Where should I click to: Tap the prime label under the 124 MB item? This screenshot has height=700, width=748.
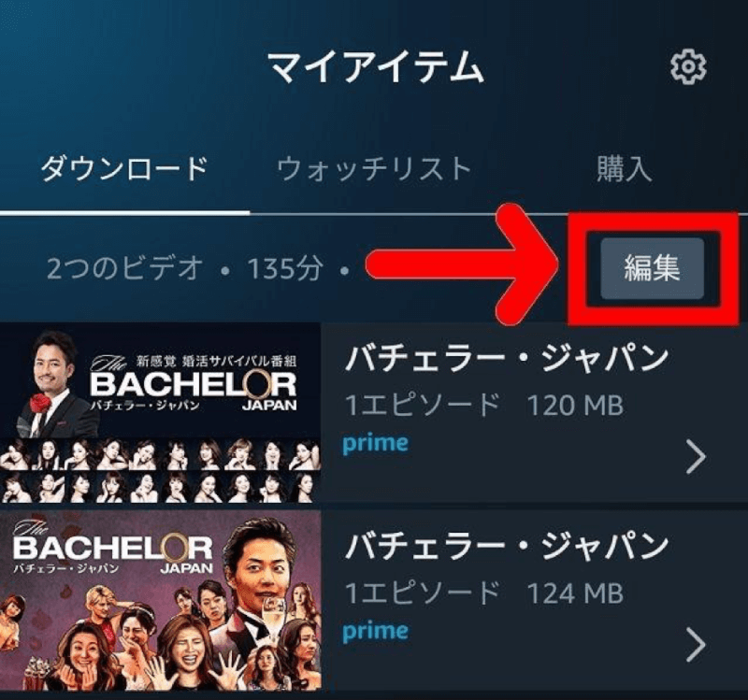376,632
